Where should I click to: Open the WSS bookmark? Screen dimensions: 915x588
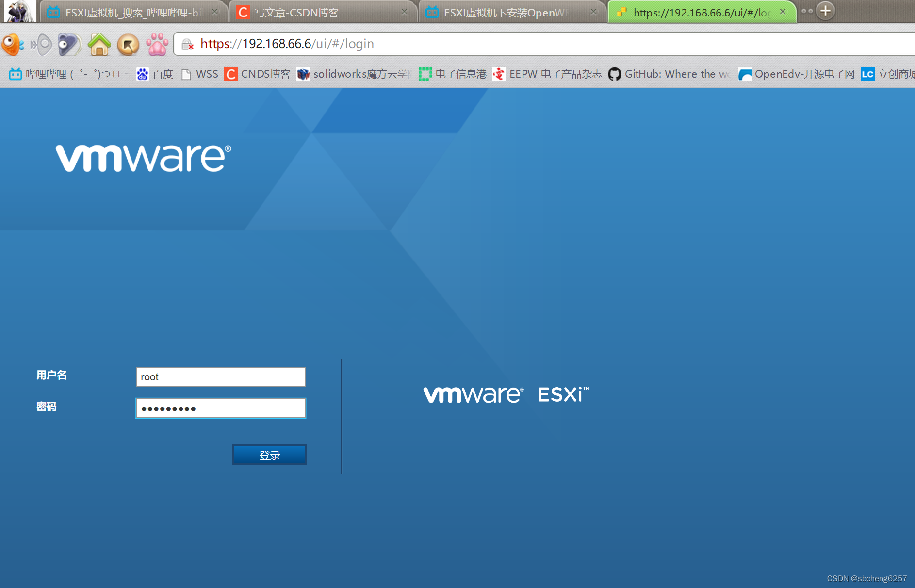coord(199,74)
